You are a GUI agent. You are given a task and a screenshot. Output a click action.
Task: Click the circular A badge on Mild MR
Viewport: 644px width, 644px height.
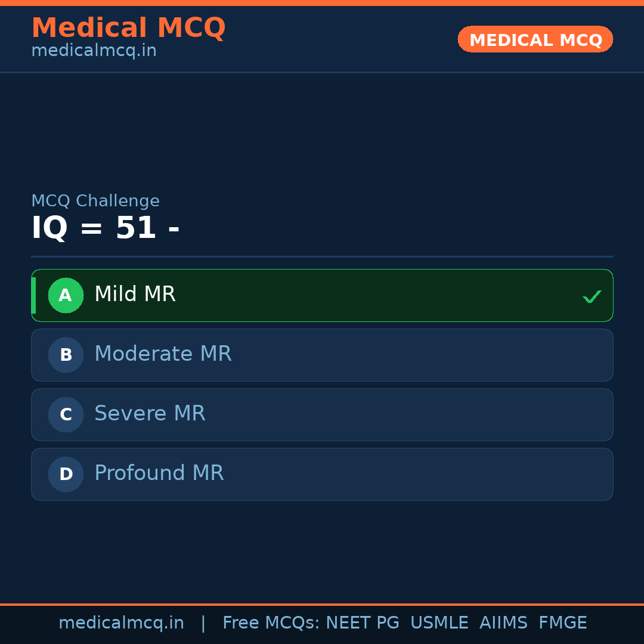click(x=66, y=295)
